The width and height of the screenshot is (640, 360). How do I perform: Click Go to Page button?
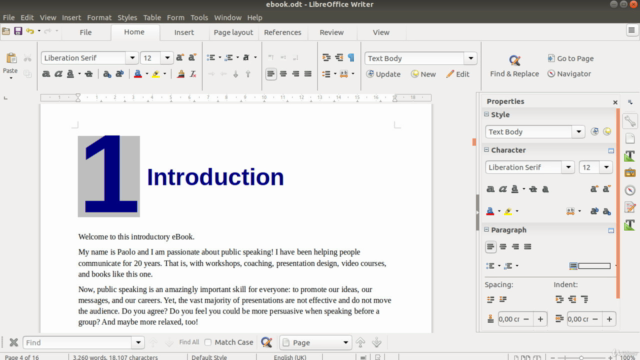[571, 58]
